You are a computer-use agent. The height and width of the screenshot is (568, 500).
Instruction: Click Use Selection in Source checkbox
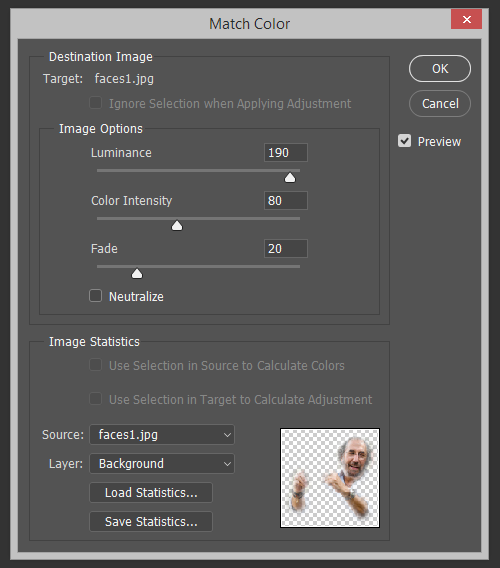96,365
